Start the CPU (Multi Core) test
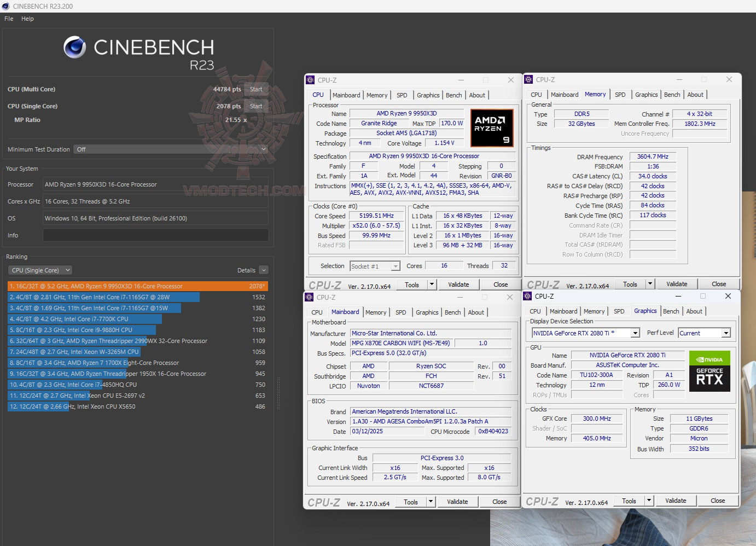756x546 pixels. click(256, 89)
